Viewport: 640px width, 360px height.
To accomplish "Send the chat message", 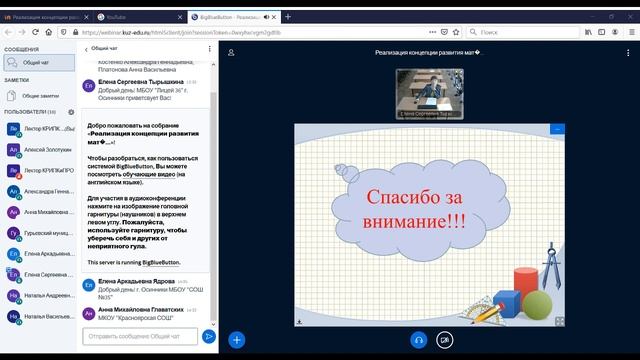I will [x=209, y=336].
